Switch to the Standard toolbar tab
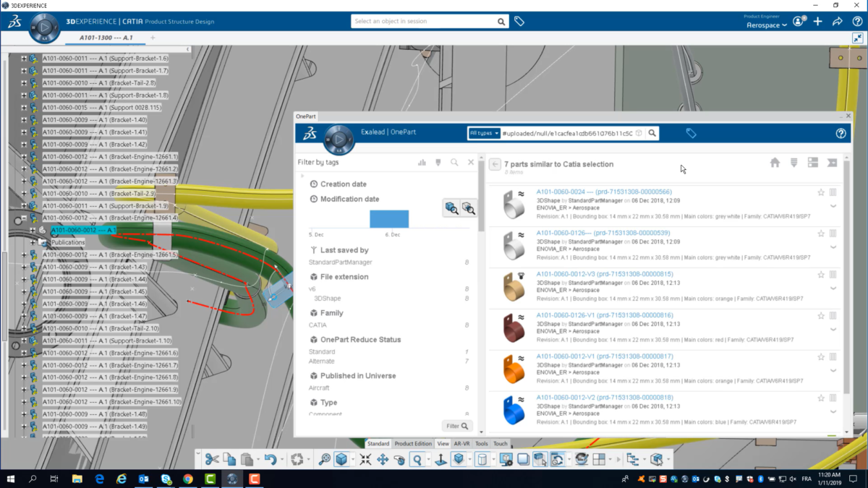The image size is (868, 488). [x=378, y=444]
